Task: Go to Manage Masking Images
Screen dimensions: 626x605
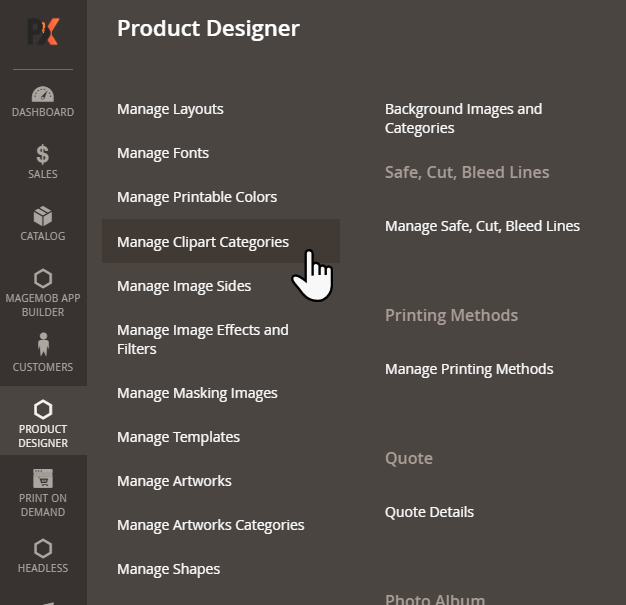Action: 197,393
